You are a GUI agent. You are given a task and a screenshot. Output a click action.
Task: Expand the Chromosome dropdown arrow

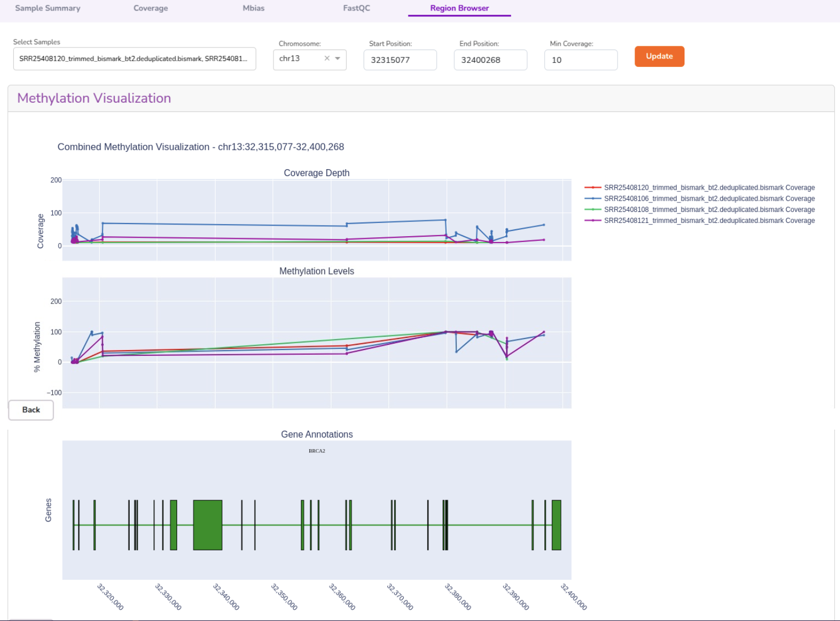click(338, 59)
